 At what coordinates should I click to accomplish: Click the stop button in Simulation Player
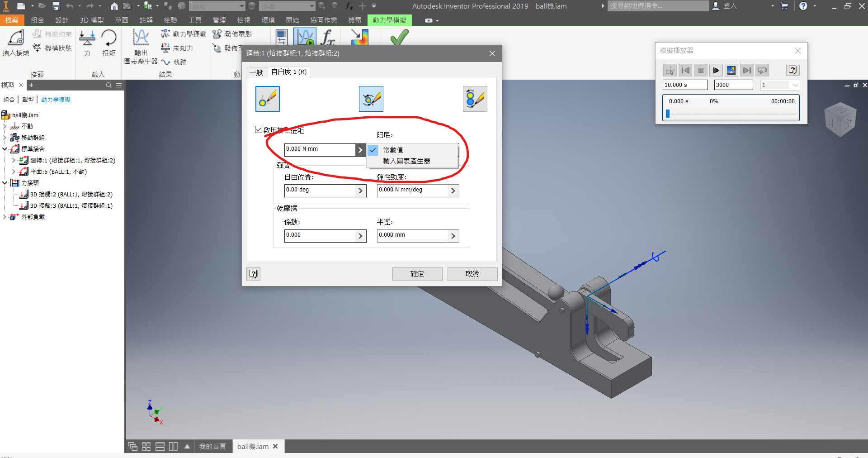tap(701, 70)
